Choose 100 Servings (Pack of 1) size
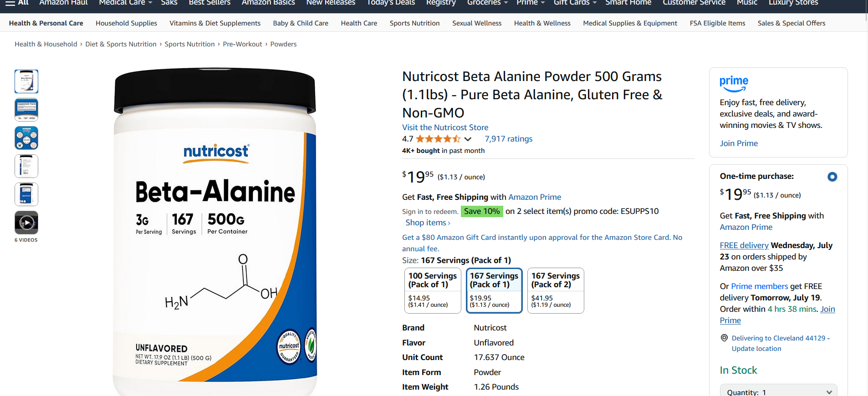The image size is (868, 396). click(x=433, y=290)
